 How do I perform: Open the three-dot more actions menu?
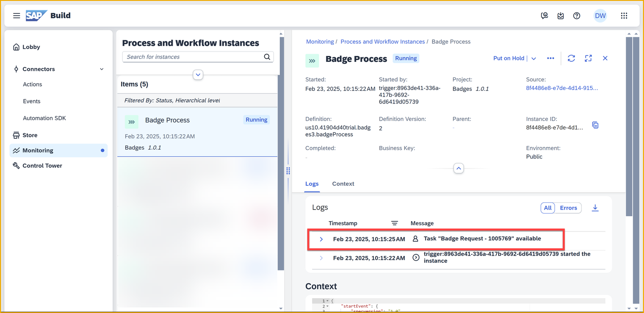551,58
